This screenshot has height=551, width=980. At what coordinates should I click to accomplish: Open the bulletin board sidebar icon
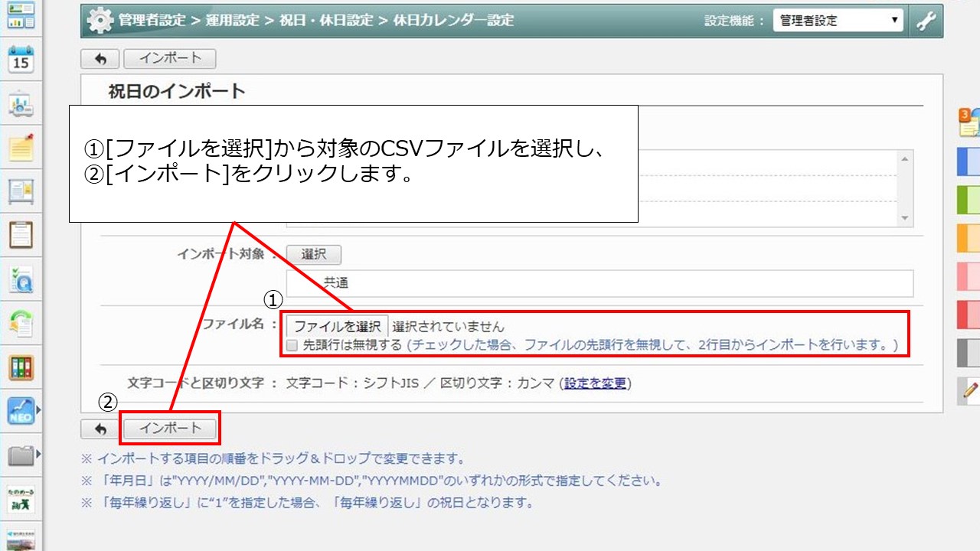point(21,191)
